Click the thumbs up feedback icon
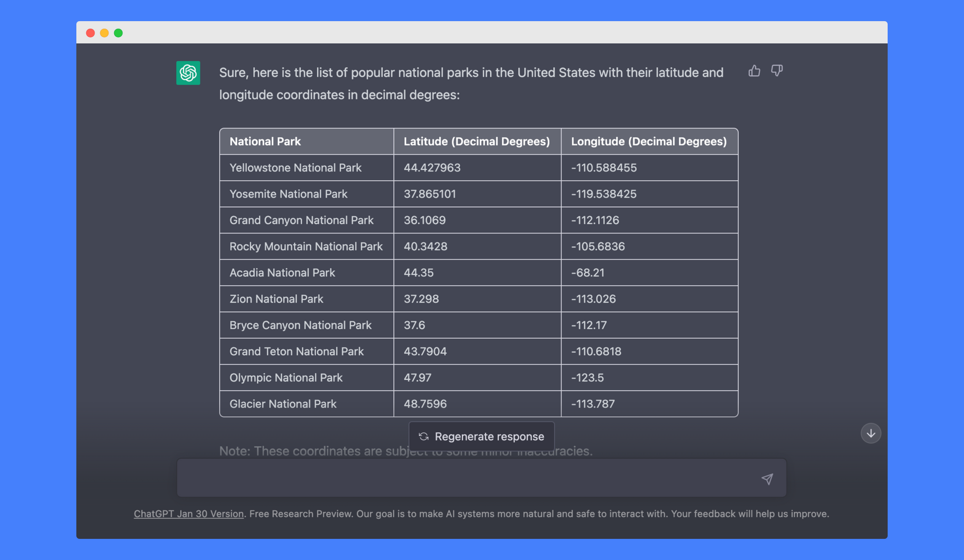 [x=754, y=71]
